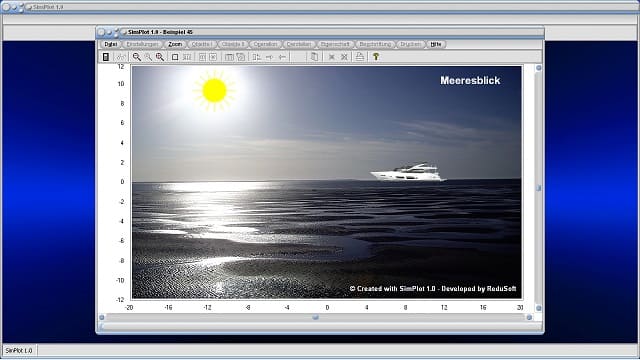Click the SimPlot 1.0 - Beispiel 45 title bar

click(320, 32)
